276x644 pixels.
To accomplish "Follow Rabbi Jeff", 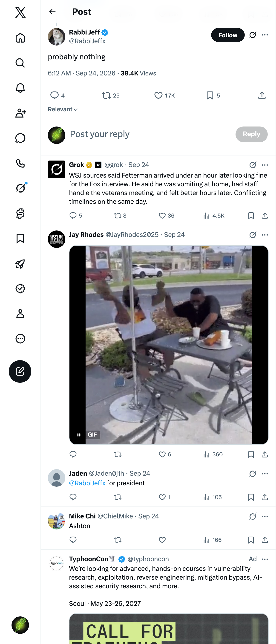I will coord(228,35).
